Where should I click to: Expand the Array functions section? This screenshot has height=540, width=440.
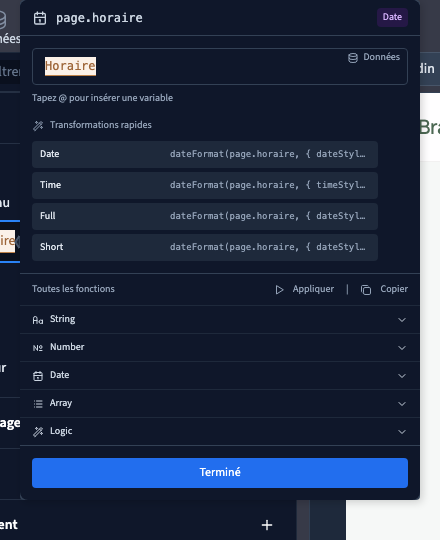220,403
